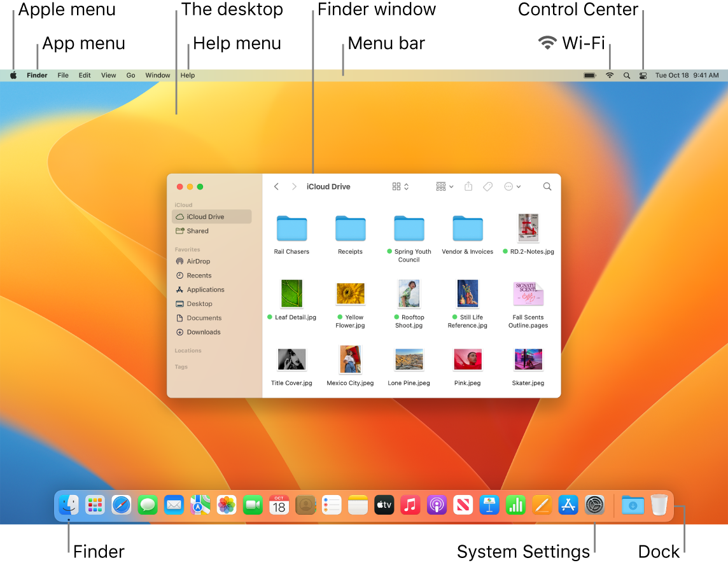The height and width of the screenshot is (565, 728).
Task: Click the Tags icon in the Finder toolbar
Action: click(487, 186)
